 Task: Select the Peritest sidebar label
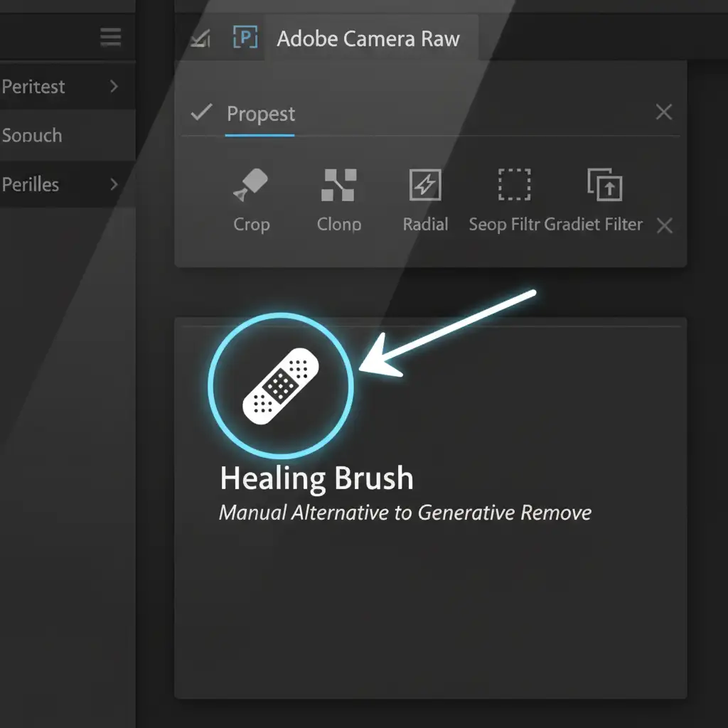click(x=33, y=87)
